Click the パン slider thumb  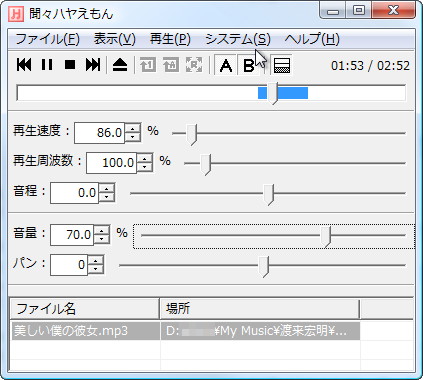(264, 267)
